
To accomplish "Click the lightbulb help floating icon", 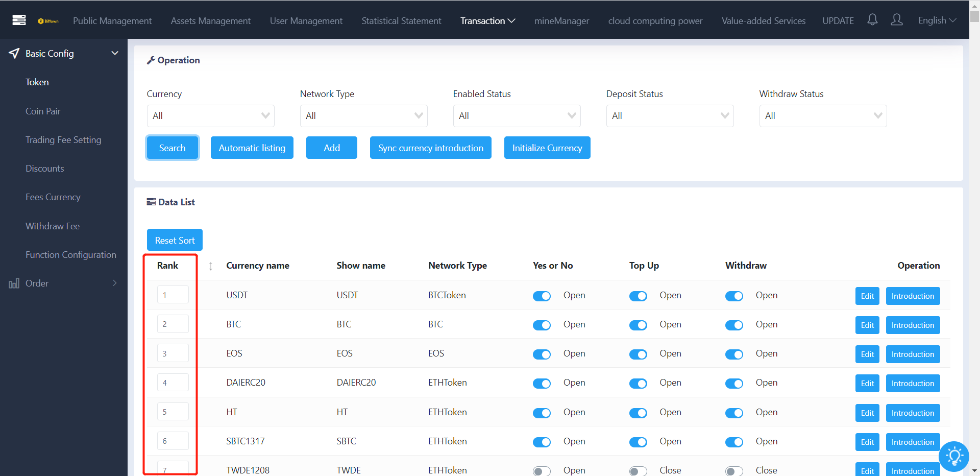I will click(x=953, y=456).
